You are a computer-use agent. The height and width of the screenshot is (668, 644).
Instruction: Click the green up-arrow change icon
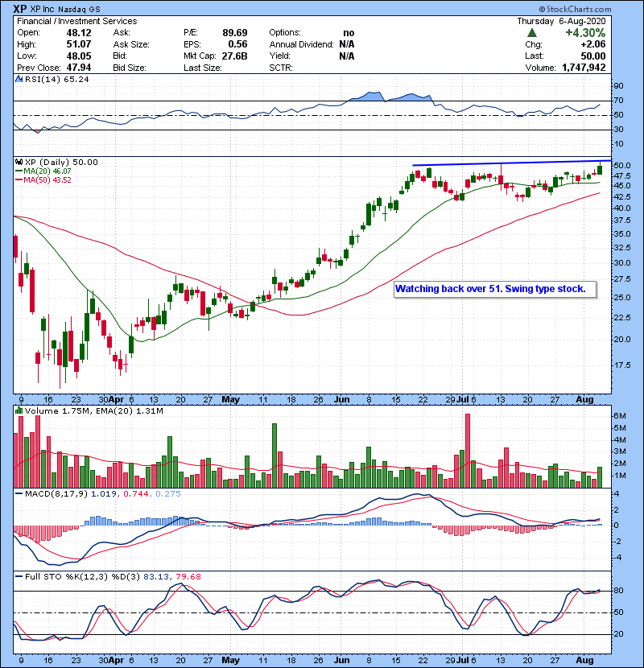pyautogui.click(x=531, y=33)
